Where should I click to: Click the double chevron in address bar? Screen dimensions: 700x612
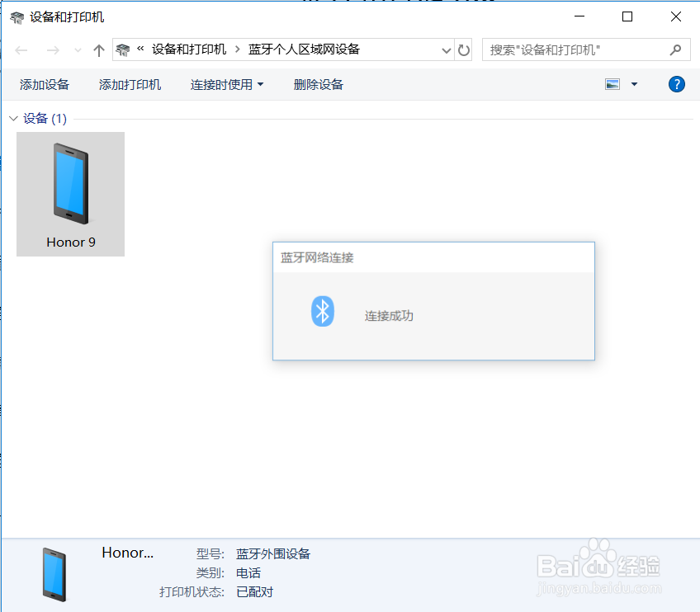click(140, 48)
